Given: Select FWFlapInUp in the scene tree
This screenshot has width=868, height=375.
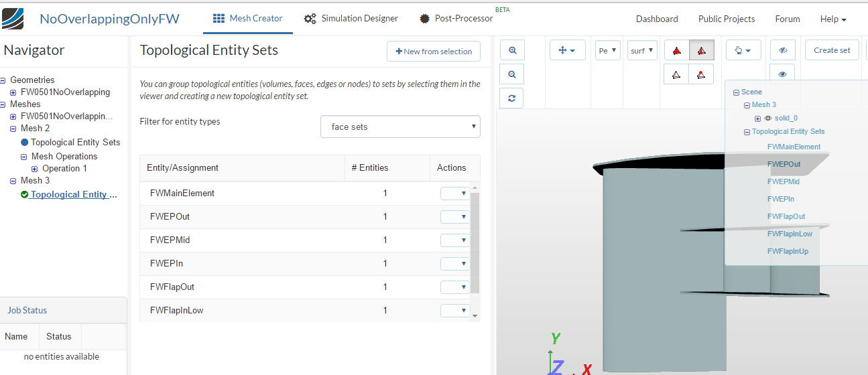Looking at the screenshot, I should coord(788,251).
